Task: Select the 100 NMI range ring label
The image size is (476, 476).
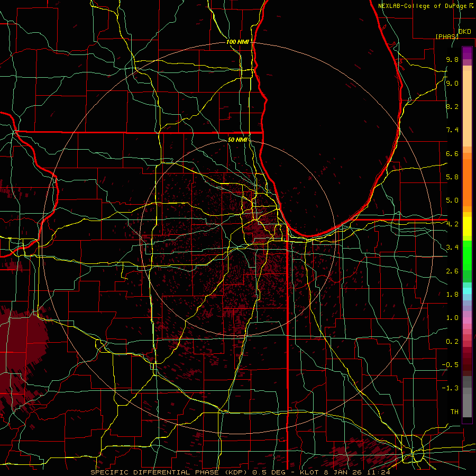Action: [237, 42]
